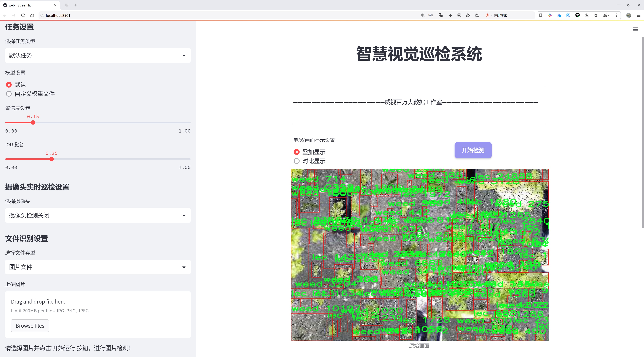Expand the 摄像头检测关闭 camera dropdown
Viewport: 644px width, 357px height.
click(98, 215)
